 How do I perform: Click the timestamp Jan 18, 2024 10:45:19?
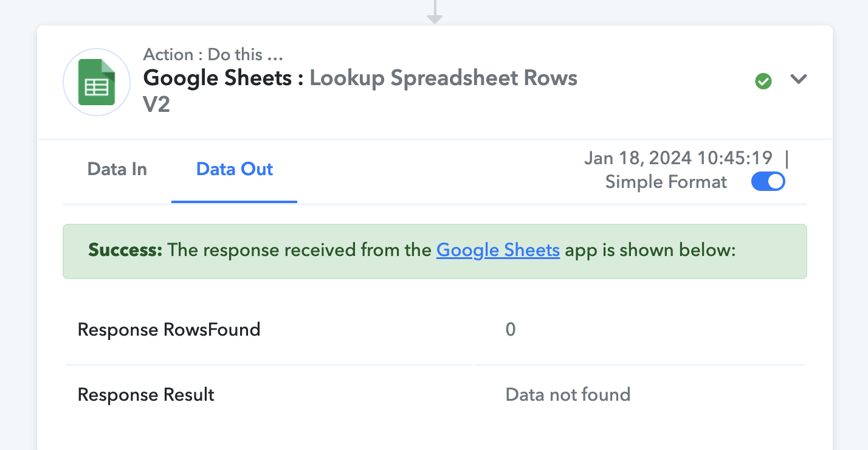[x=678, y=158]
